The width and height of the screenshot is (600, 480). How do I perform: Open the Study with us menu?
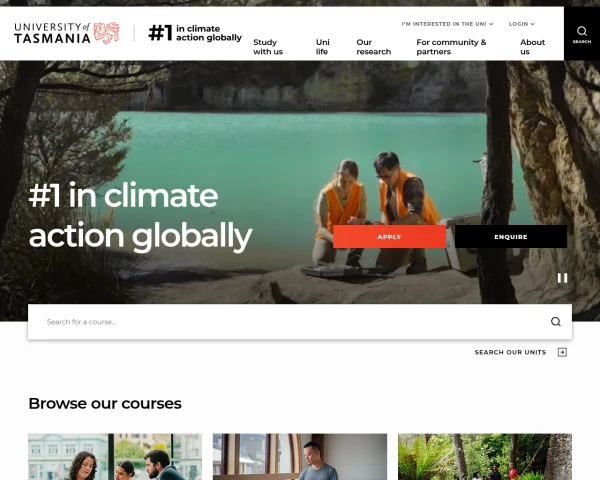pos(268,47)
